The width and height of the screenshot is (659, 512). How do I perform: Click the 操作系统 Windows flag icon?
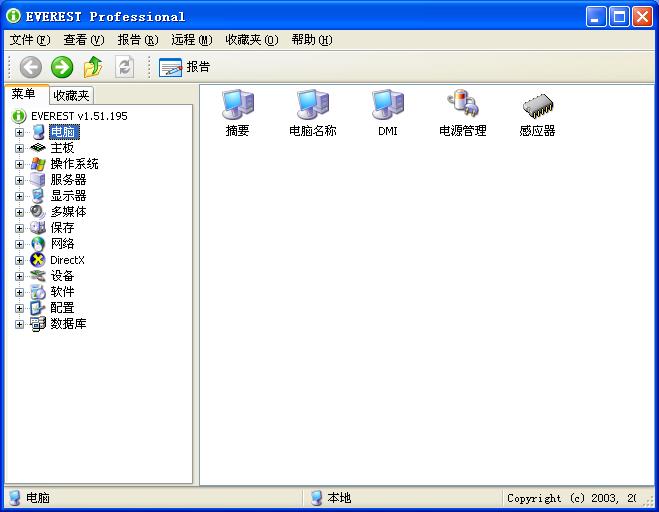click(x=38, y=164)
